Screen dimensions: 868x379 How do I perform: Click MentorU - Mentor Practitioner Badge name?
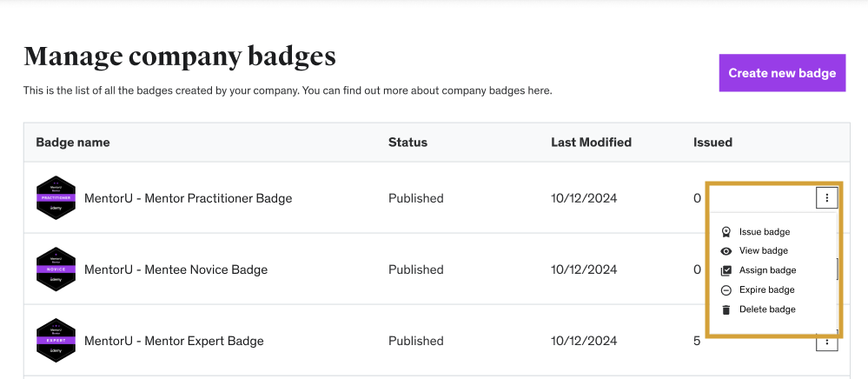(x=188, y=198)
